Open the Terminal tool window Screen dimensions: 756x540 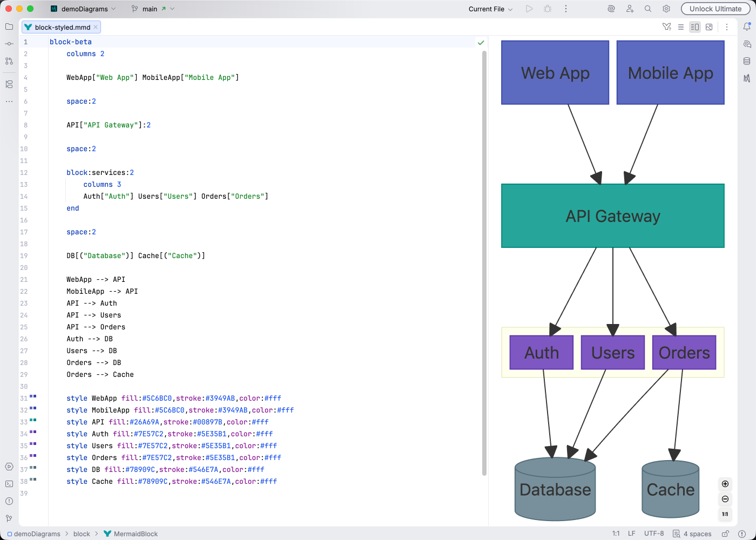(9, 484)
